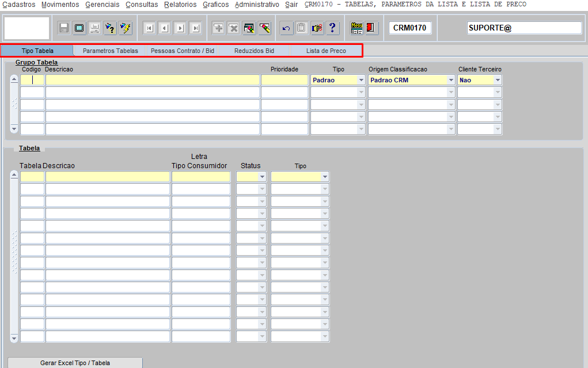
Task: Click the screen display toolbar icon
Action: pyautogui.click(x=79, y=28)
